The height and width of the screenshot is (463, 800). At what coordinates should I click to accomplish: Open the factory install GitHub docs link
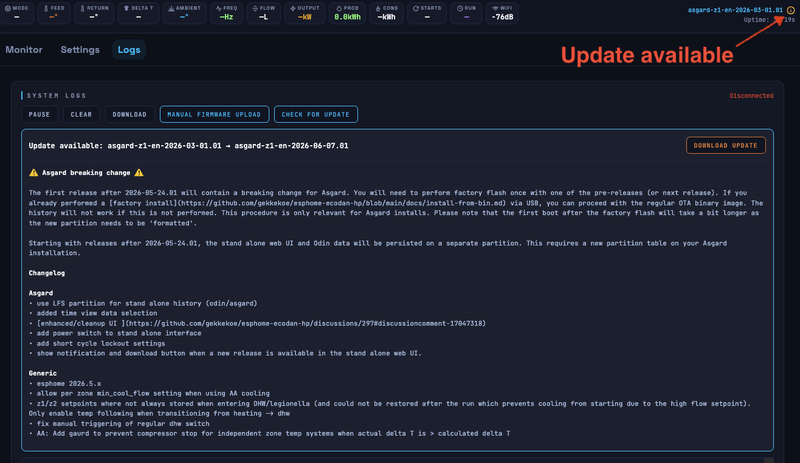pos(309,203)
